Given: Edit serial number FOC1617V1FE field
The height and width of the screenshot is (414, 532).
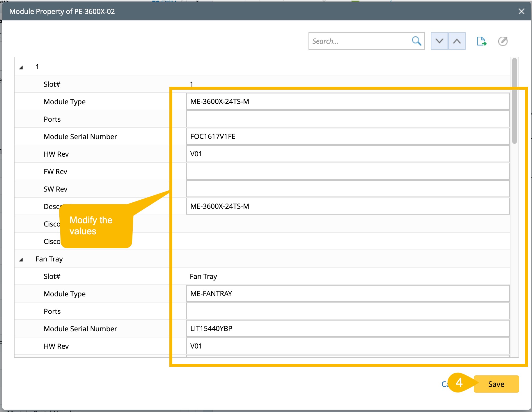Looking at the screenshot, I should tap(347, 136).
